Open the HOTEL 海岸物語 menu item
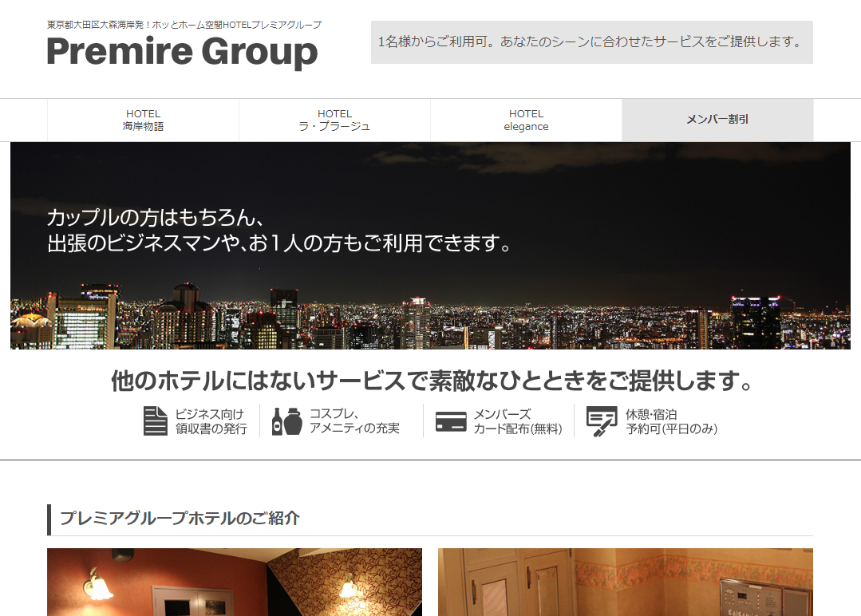 click(143, 120)
